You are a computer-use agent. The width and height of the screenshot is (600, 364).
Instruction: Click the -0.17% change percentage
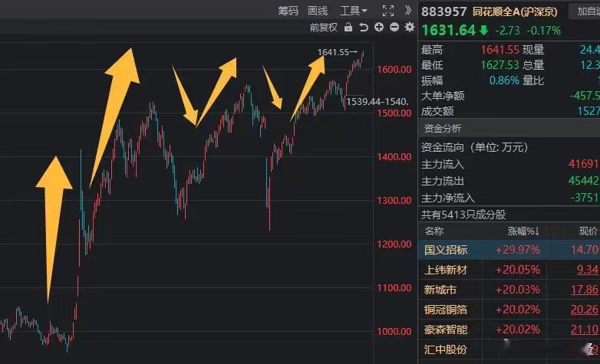[x=544, y=31]
